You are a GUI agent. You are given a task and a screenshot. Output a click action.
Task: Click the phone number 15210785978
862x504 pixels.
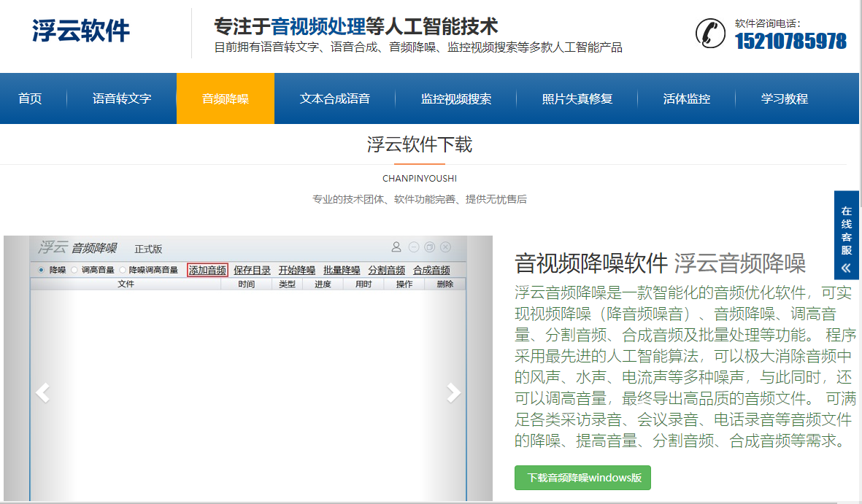point(790,42)
